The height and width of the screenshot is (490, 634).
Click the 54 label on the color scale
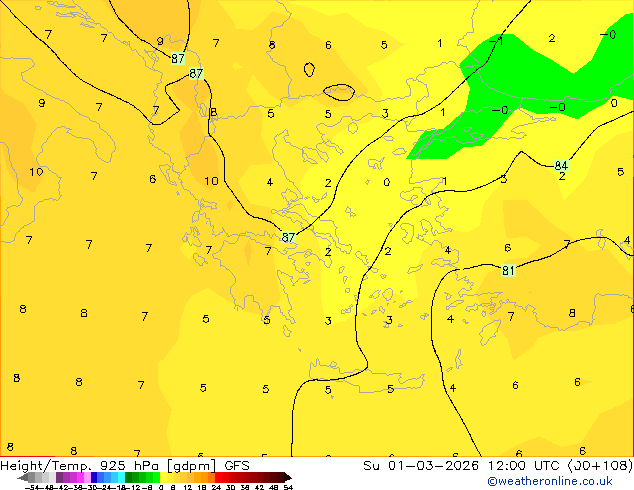tap(288, 487)
